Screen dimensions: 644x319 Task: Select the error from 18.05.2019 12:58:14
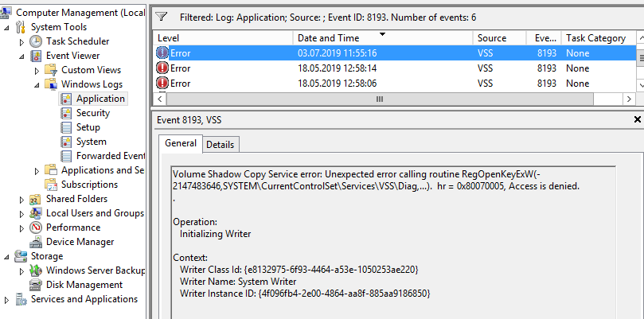click(394, 68)
